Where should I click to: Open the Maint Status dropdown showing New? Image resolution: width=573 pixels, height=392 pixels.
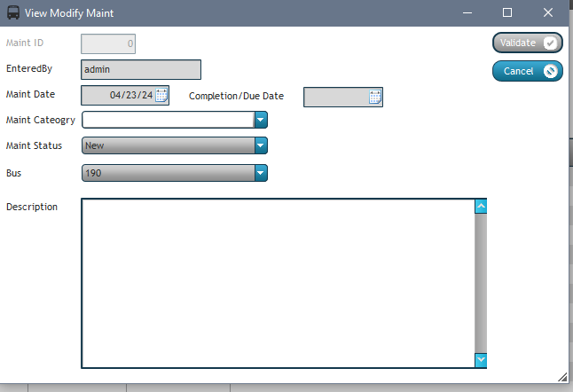point(261,145)
